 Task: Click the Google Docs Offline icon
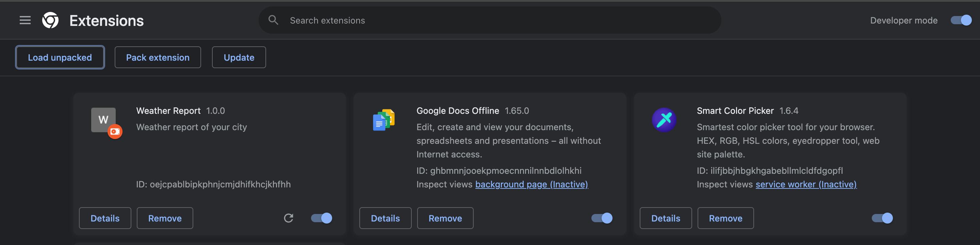tap(384, 120)
